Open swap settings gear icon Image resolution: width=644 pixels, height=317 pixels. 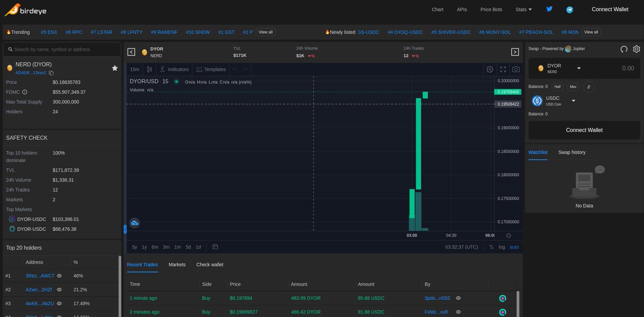click(x=636, y=49)
